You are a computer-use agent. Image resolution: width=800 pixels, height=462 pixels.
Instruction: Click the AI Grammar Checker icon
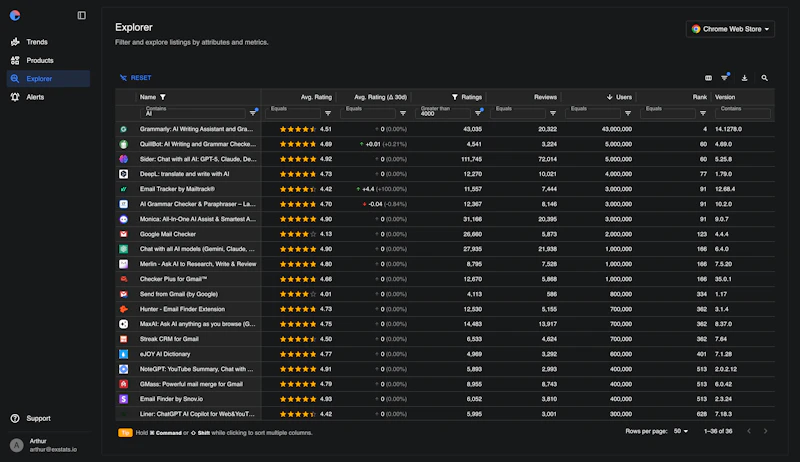click(123, 204)
